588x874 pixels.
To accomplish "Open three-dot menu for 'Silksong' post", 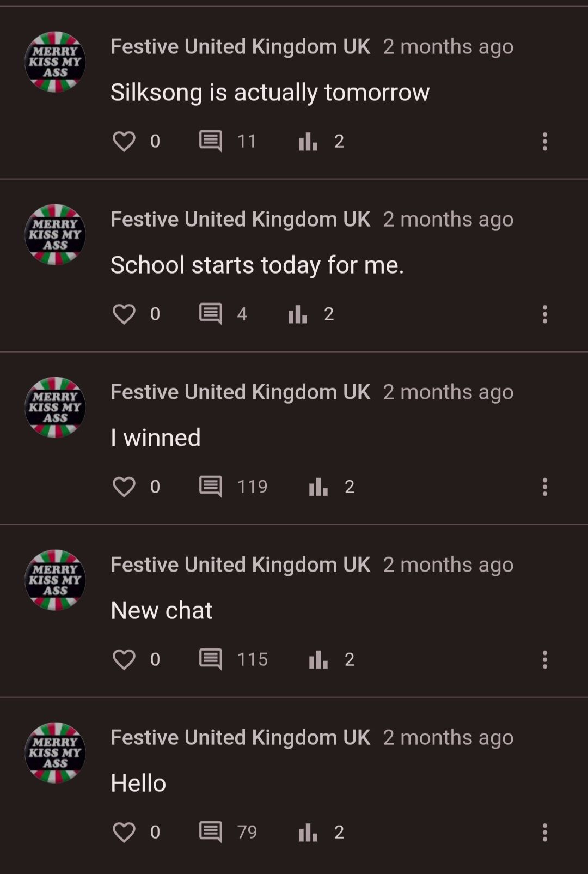I will 544,141.
